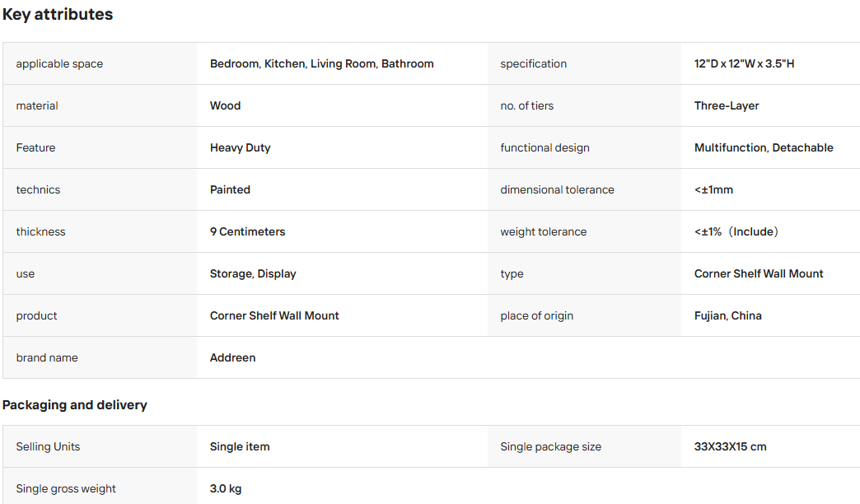Select Multifunction, Detachable functional design value
This screenshot has width=860, height=504.
[764, 147]
